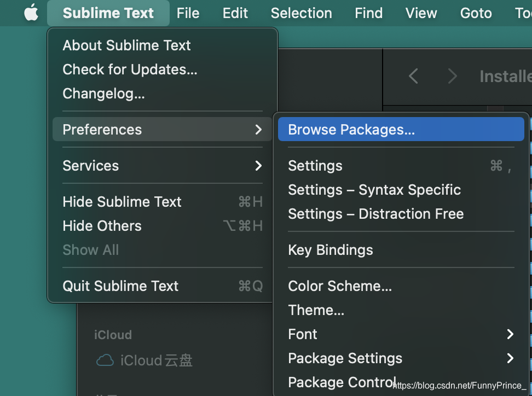Image resolution: width=532 pixels, height=396 pixels.
Task: Open the Edit menu
Action: coord(235,13)
